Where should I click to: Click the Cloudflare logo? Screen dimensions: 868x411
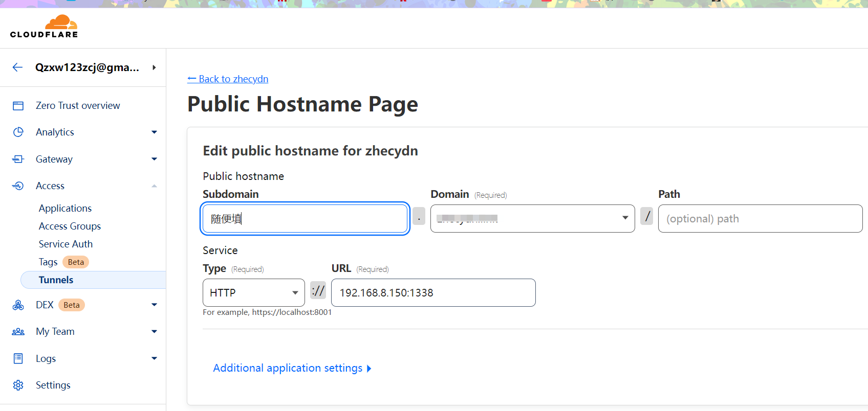point(44,27)
